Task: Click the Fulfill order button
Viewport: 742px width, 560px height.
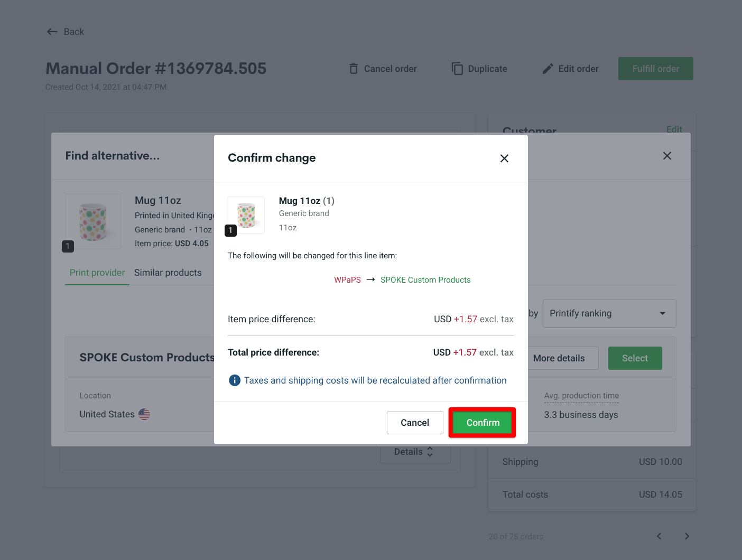Action: point(655,68)
